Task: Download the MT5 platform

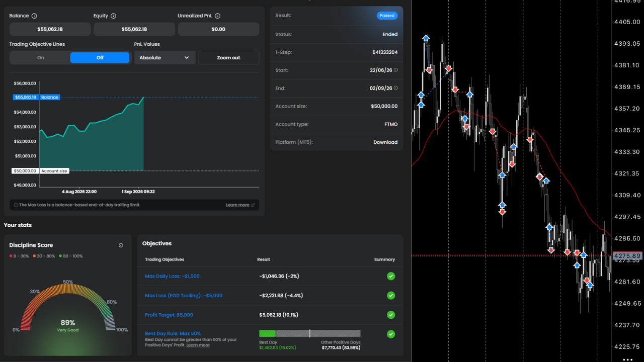Action: (385, 142)
